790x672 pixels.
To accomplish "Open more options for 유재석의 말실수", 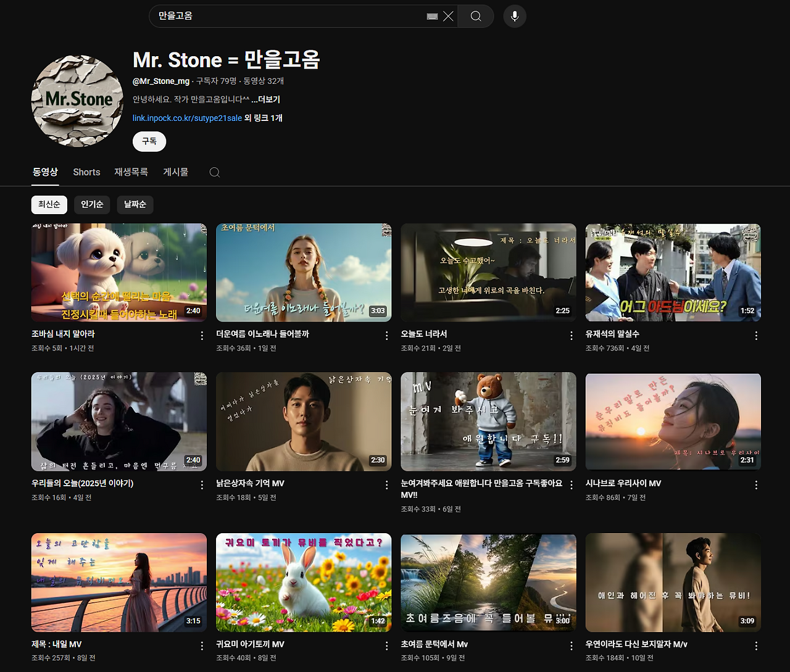I will coord(756,336).
